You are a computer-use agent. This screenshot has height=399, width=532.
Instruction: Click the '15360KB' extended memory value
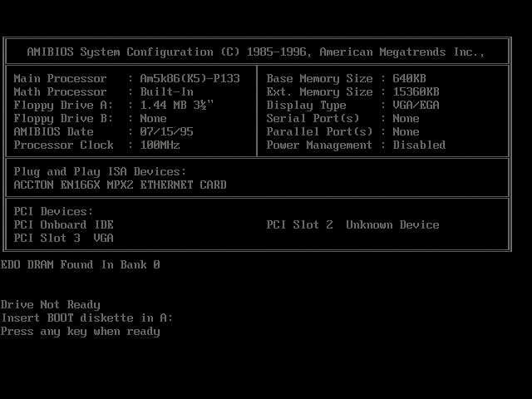click(416, 91)
